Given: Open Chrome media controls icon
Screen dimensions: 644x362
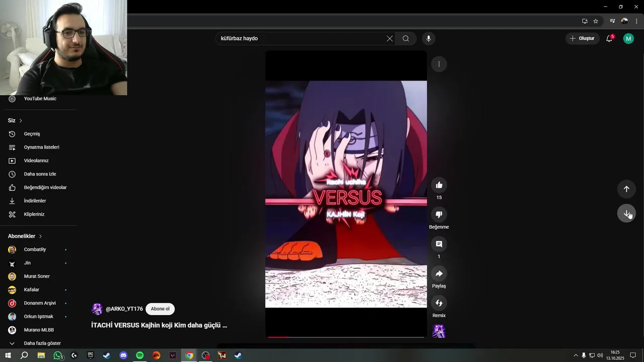Looking at the screenshot, I should pyautogui.click(x=612, y=21).
